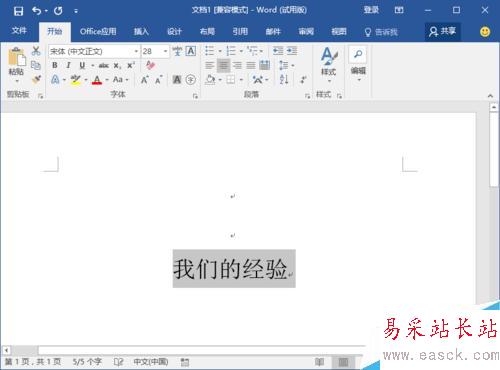Open the Paragraph dialog launcher
The image size is (500, 370).
307,96
